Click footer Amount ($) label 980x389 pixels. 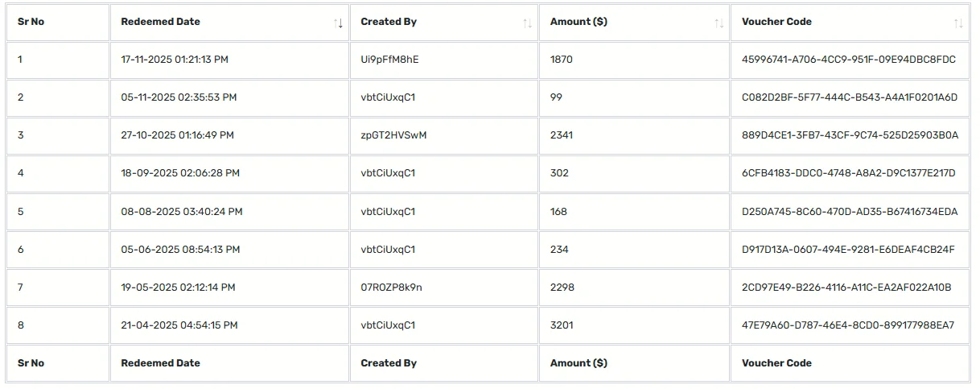[579, 363]
